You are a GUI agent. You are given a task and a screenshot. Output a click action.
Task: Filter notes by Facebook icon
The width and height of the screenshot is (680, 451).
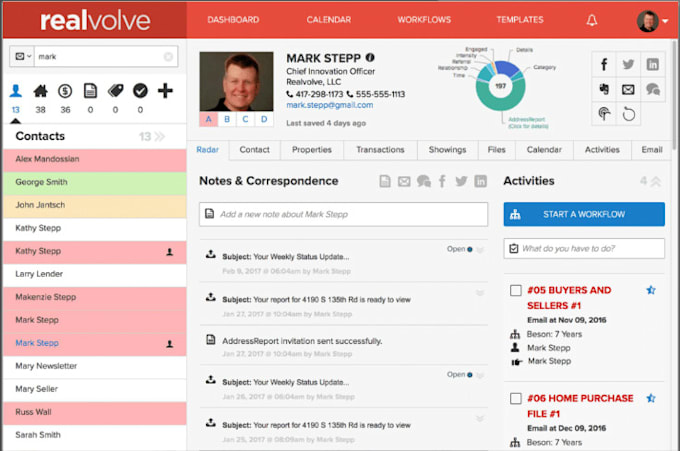[x=442, y=181]
